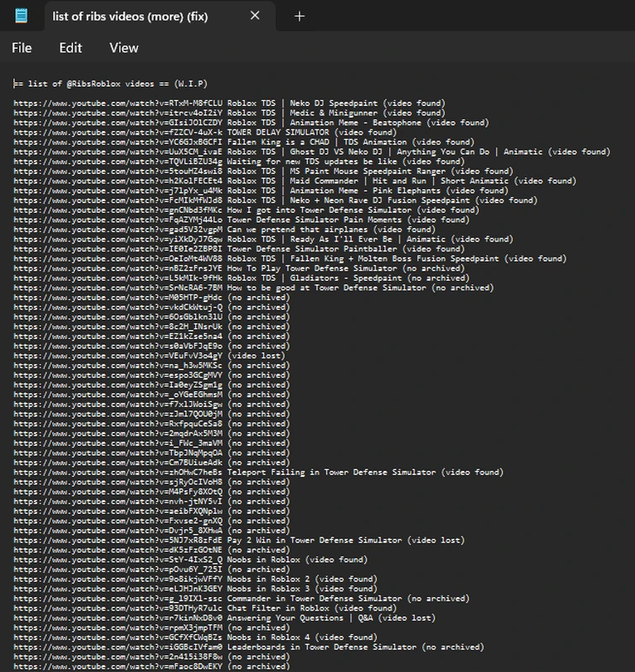This screenshot has width=635, height=672.
Task: Click 'Fallen King + Molten Boss Fusion' line
Action: click(x=290, y=258)
